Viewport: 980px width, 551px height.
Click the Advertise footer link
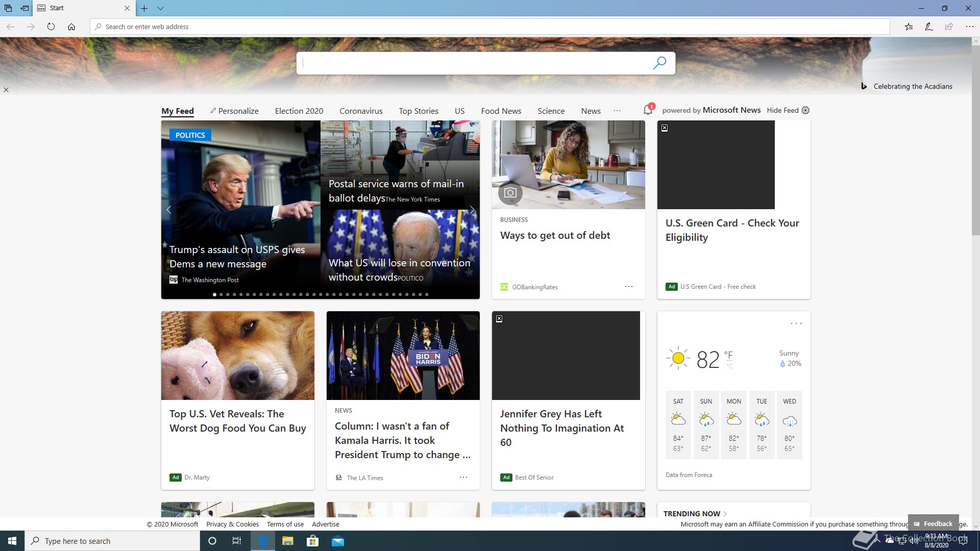[x=326, y=524]
